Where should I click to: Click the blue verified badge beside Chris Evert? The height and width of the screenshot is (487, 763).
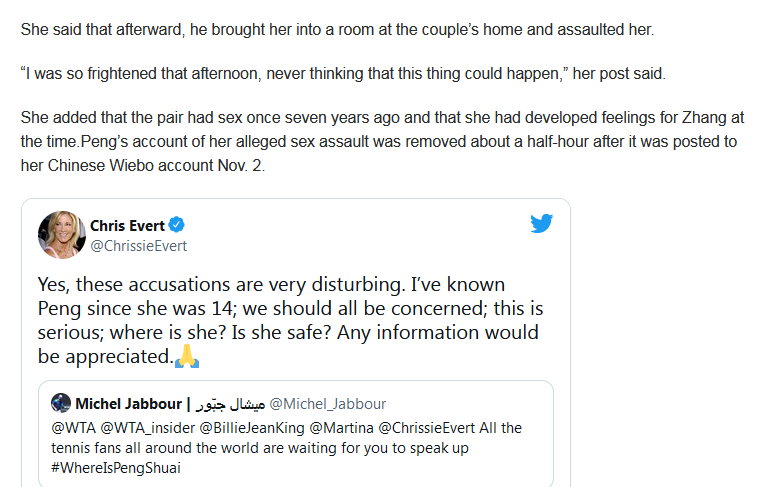[x=176, y=225]
